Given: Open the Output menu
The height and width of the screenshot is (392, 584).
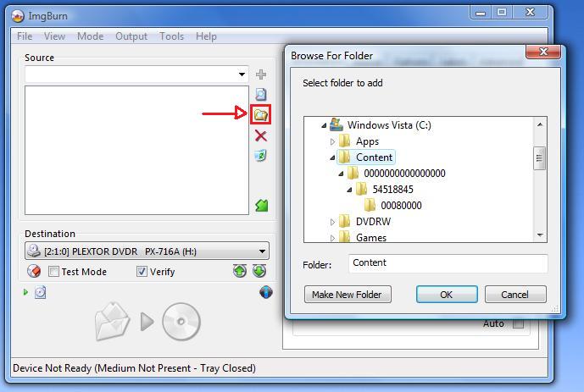Looking at the screenshot, I should 131,36.
